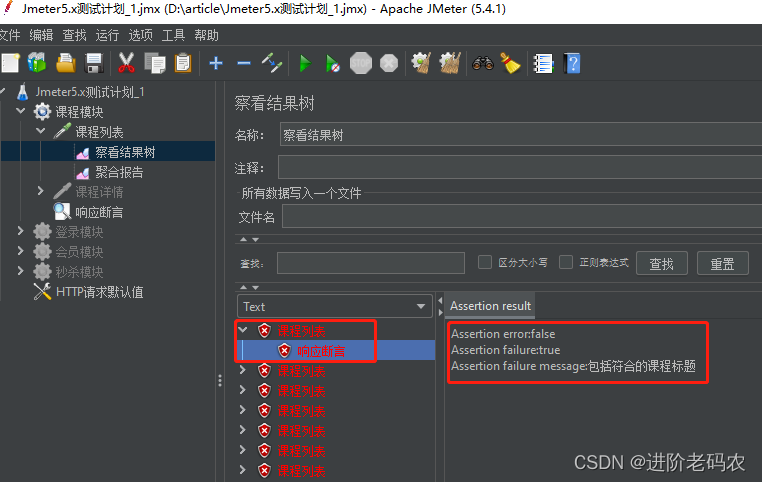Image resolution: width=762 pixels, height=482 pixels.
Task: Click the 文件名 input field
Action: pyautogui.click(x=522, y=216)
